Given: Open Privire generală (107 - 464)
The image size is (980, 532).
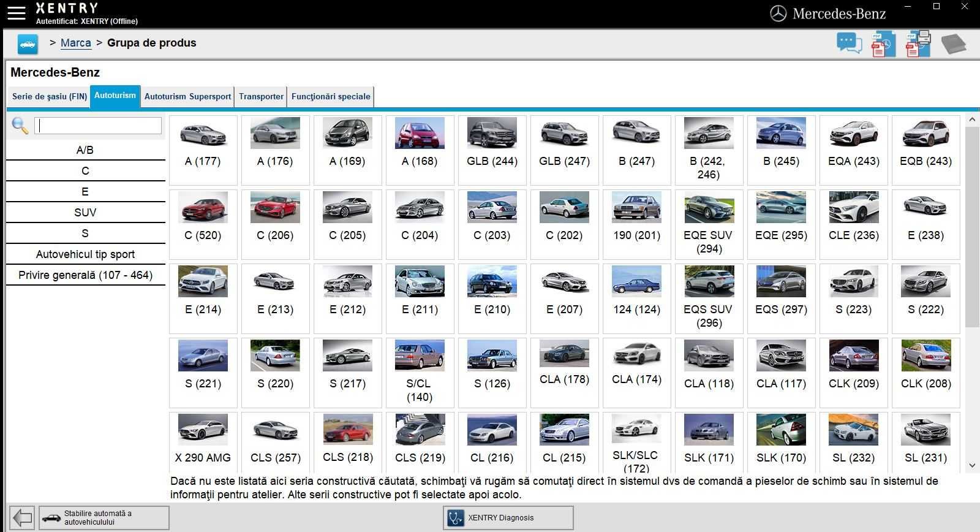Looking at the screenshot, I should 85,275.
